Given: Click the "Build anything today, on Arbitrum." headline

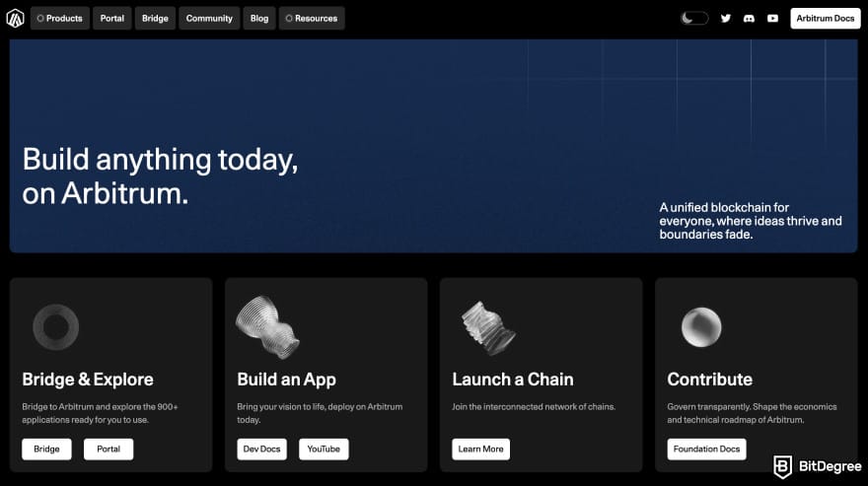Looking at the screenshot, I should [x=160, y=176].
